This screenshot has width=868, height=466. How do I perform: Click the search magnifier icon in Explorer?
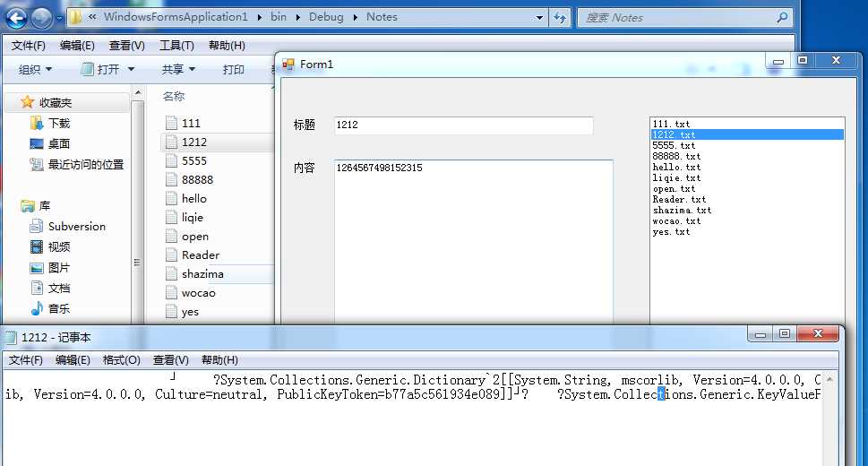tap(782, 18)
